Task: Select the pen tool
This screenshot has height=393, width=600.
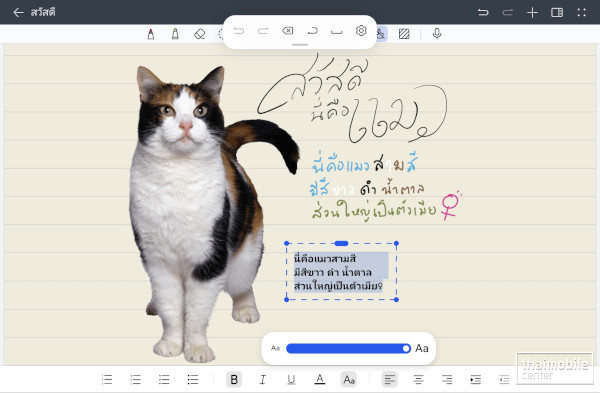Action: 151,34
